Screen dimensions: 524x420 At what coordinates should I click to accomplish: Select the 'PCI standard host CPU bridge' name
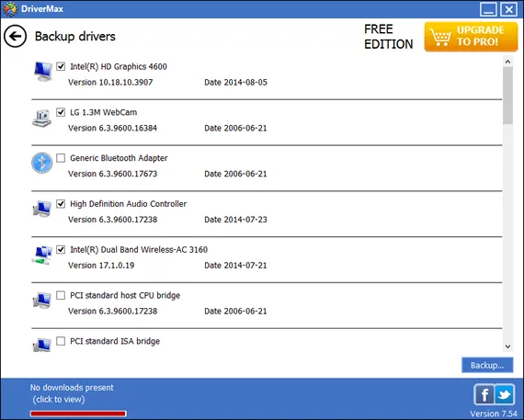[x=125, y=295]
